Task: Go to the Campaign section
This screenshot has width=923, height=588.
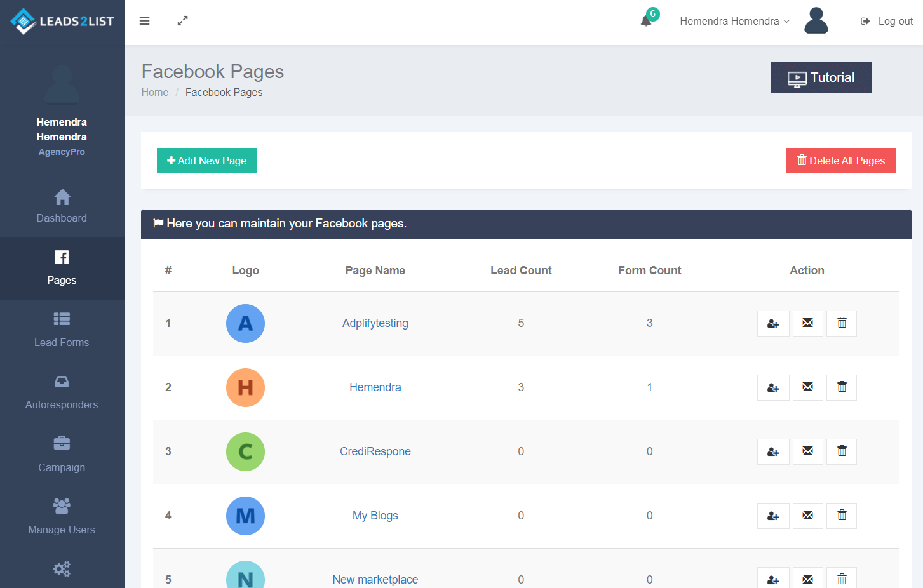Action: click(62, 455)
